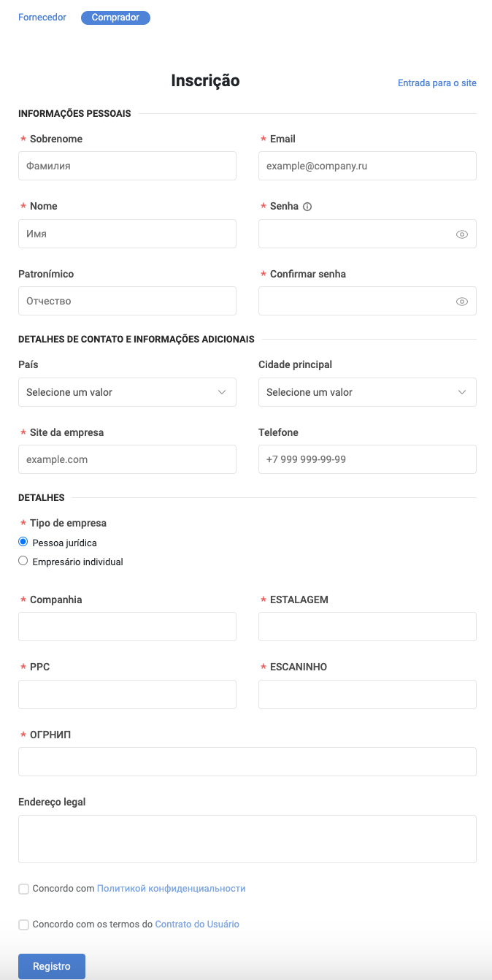492x980 pixels.
Task: Click into the Email input field
Action: click(367, 166)
